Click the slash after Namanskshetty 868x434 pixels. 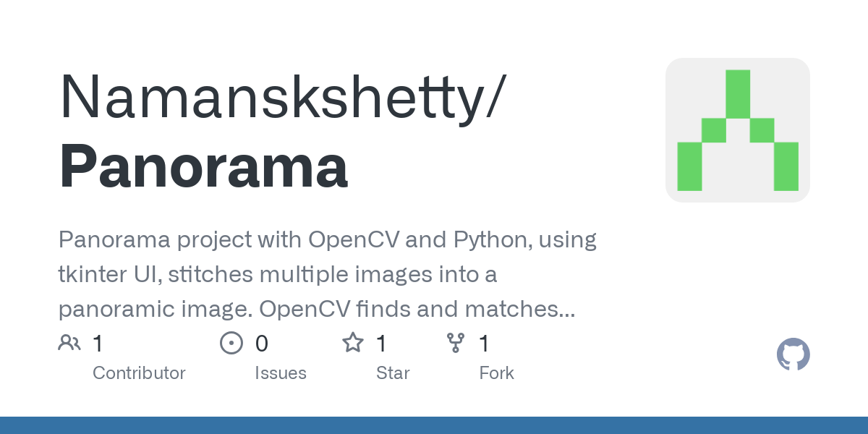coord(492,97)
